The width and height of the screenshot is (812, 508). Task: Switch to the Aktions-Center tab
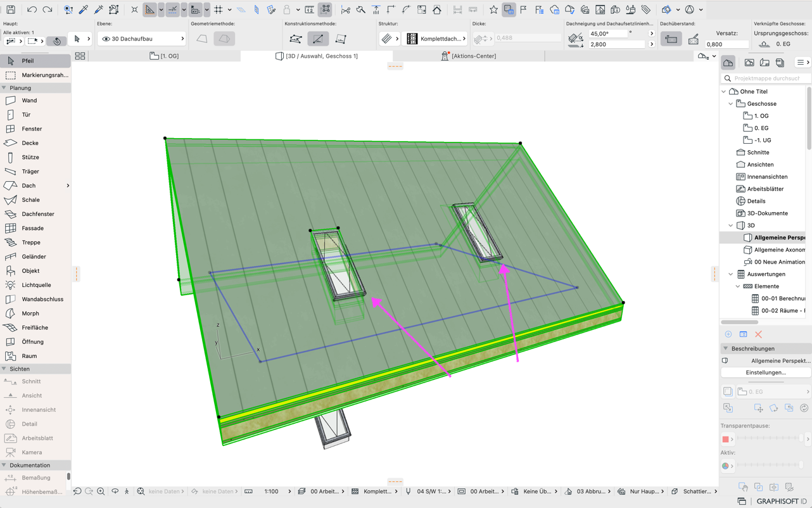click(x=469, y=56)
